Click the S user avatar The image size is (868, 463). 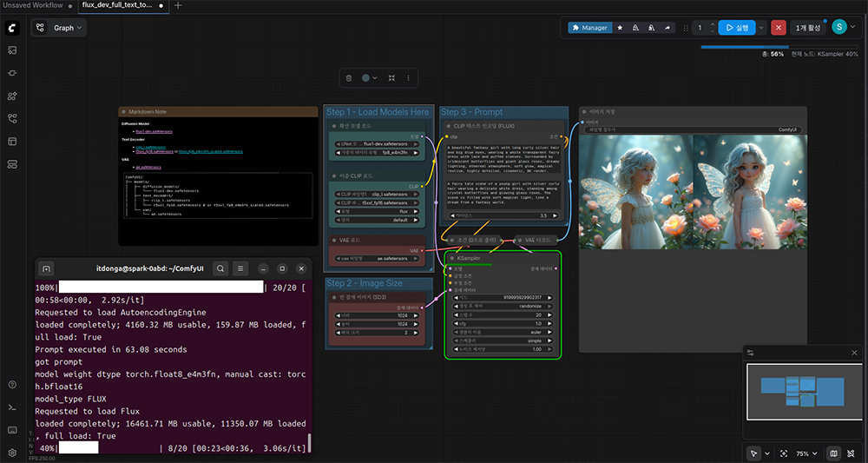[x=839, y=27]
